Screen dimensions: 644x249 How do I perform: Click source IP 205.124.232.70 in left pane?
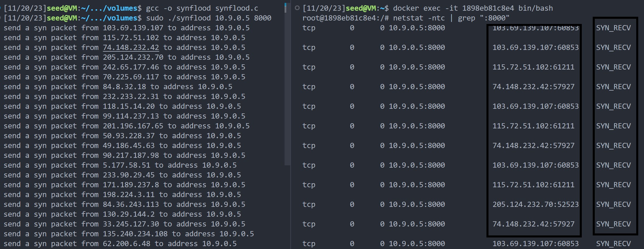(133, 57)
